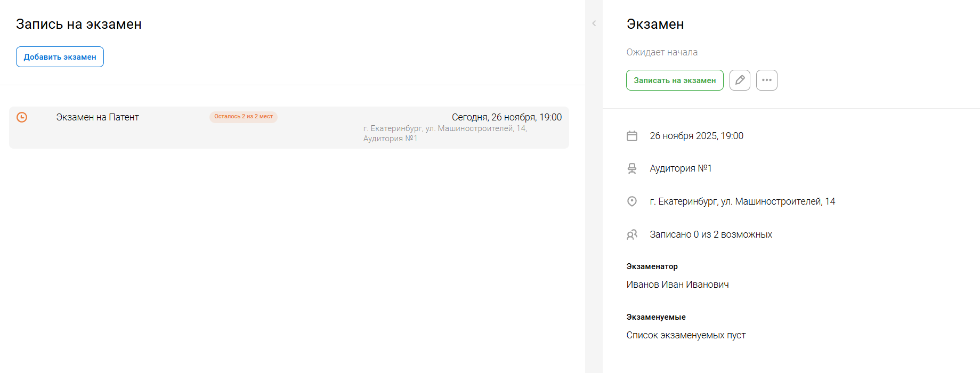The height and width of the screenshot is (373, 980).
Task: Edit the exam with the pencil icon
Action: pyautogui.click(x=740, y=80)
